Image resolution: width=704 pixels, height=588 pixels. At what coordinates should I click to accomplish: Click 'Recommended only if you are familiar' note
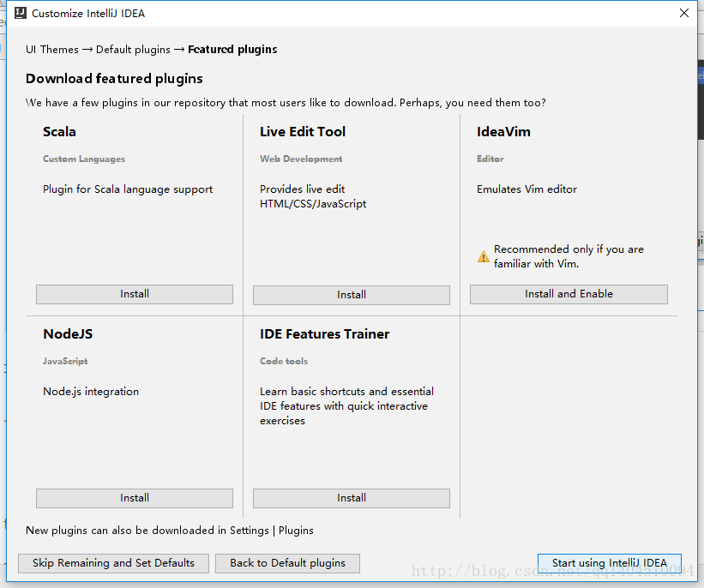pos(569,256)
